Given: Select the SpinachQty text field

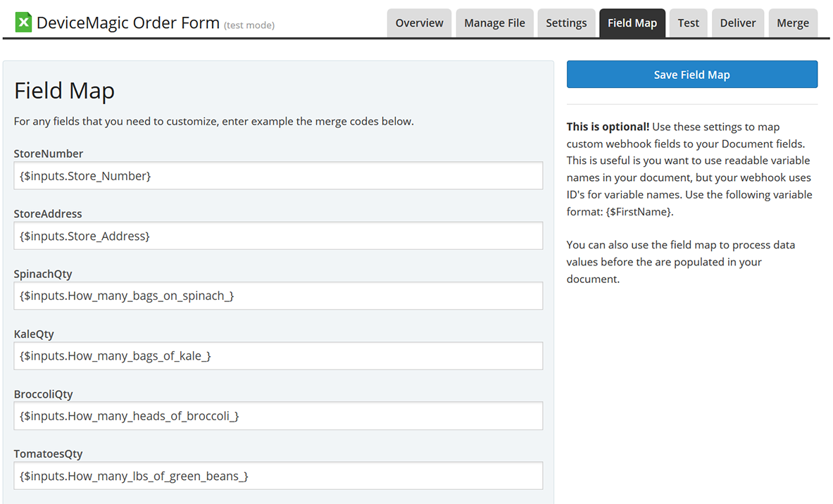Looking at the screenshot, I should click(278, 296).
